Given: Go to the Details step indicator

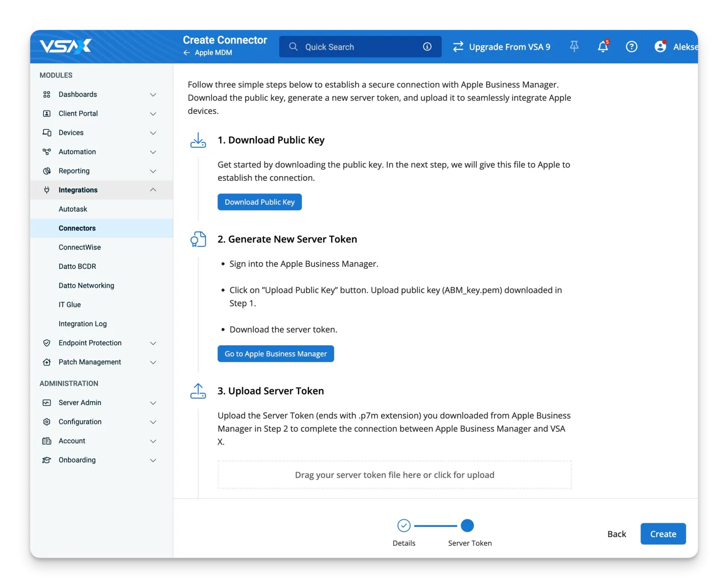Looking at the screenshot, I should (404, 525).
